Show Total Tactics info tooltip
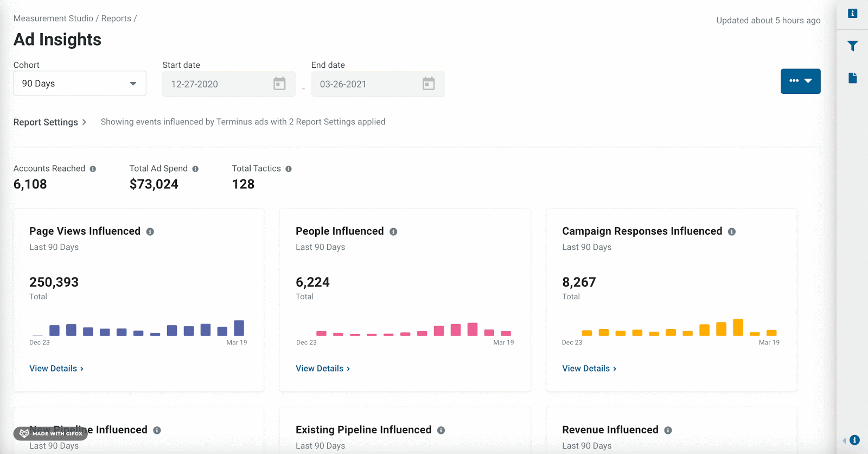This screenshot has height=454, width=868. coord(289,169)
